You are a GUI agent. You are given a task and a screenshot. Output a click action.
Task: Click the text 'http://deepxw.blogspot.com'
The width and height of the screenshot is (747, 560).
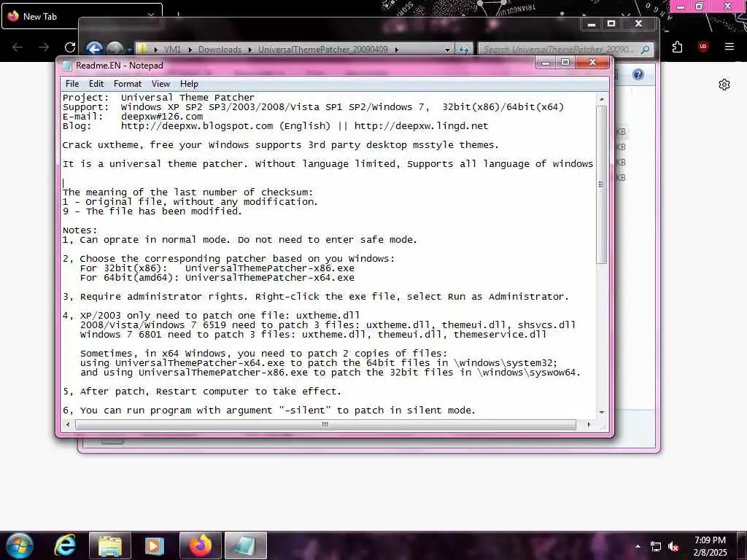197,126
